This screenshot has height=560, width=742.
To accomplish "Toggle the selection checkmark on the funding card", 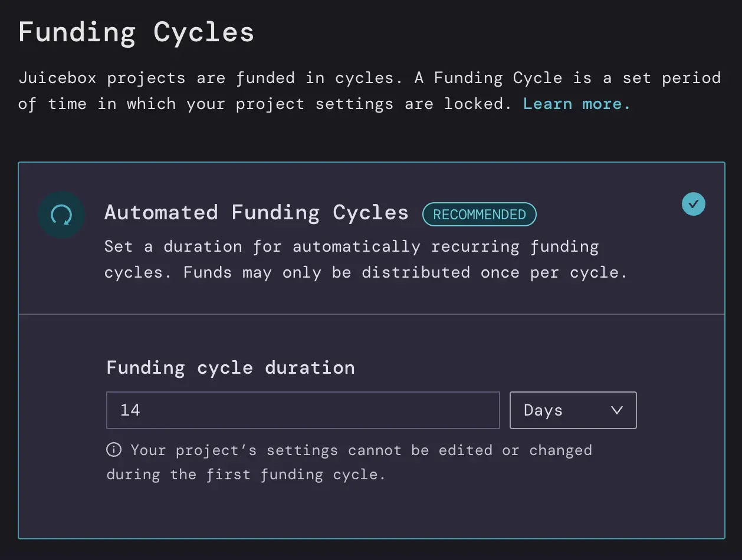I will 694,204.
